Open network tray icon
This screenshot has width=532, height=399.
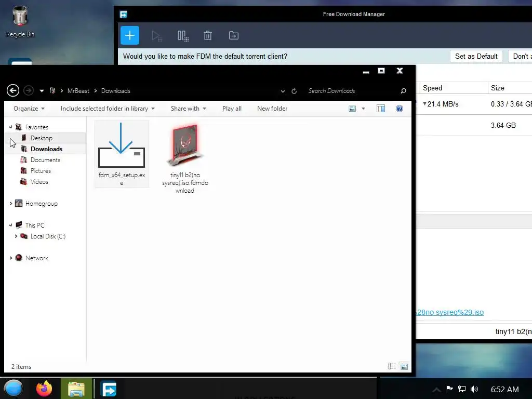(x=462, y=389)
